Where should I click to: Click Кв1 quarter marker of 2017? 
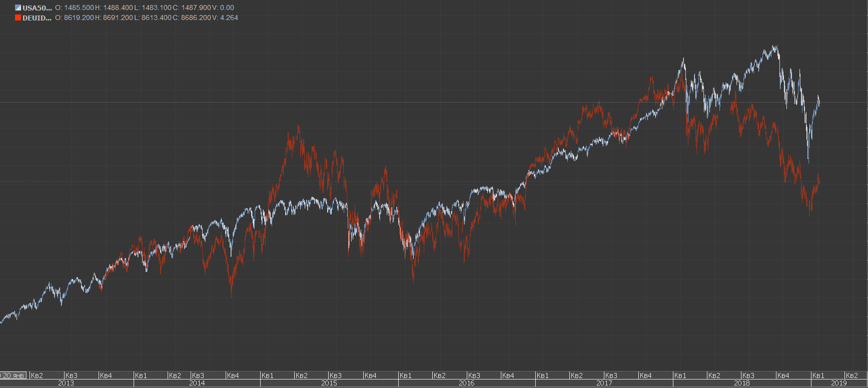(x=543, y=375)
